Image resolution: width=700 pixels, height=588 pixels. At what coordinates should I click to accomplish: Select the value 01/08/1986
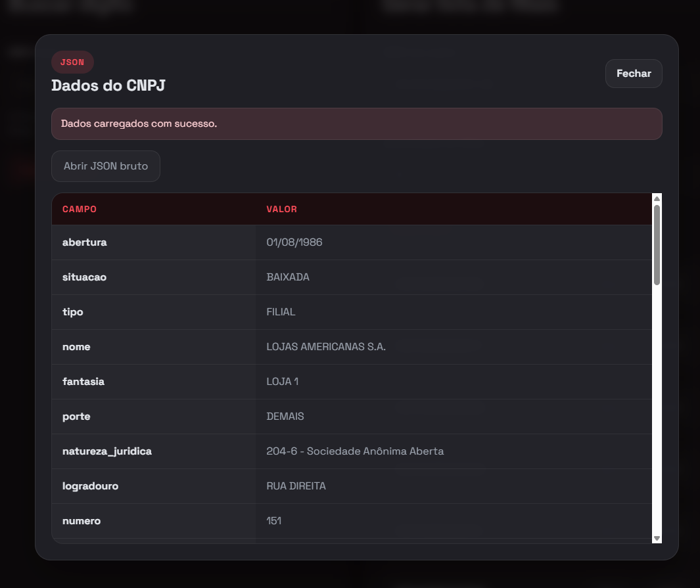point(294,242)
